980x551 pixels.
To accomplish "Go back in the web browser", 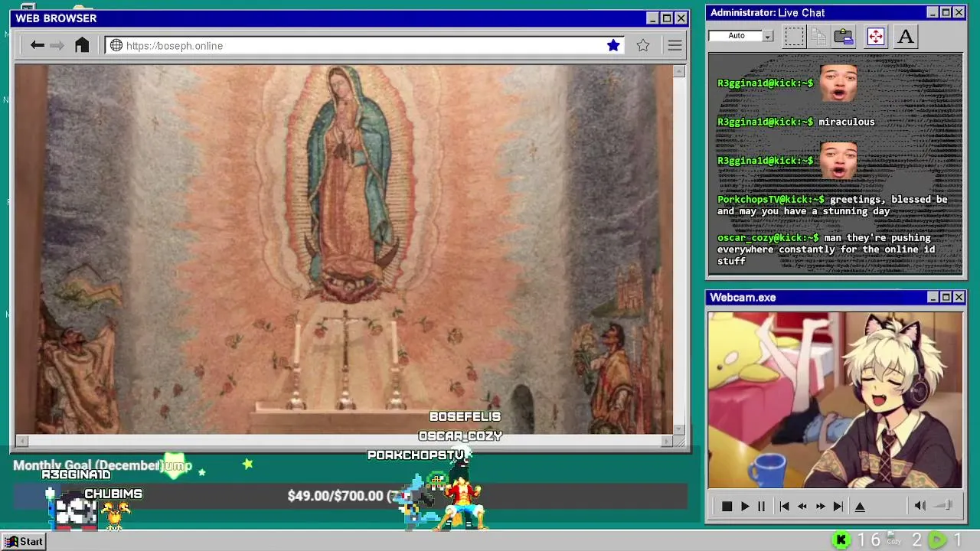I will (x=37, y=45).
